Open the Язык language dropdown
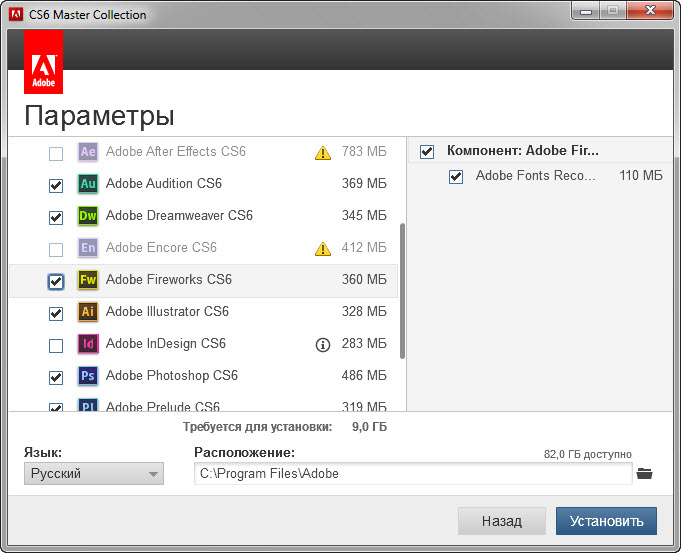This screenshot has height=553, width=681. coord(94,474)
